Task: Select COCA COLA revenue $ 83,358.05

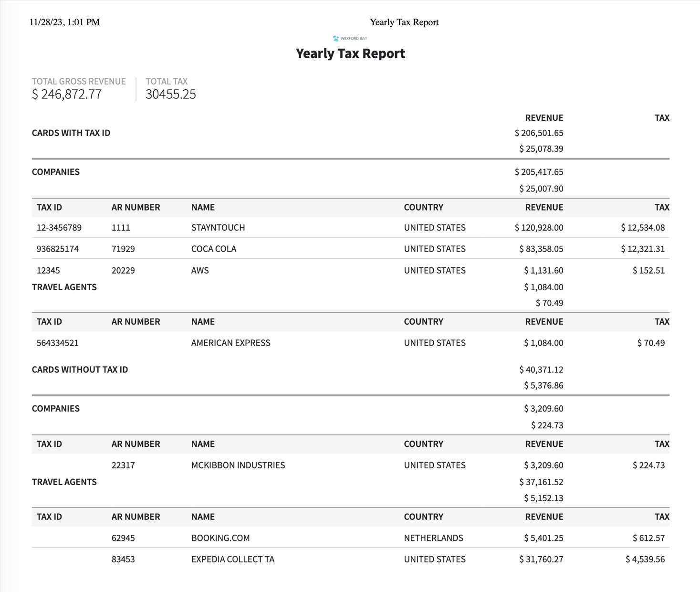Action: (541, 249)
